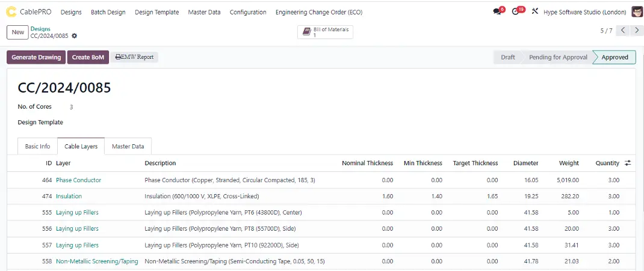Open Laying up Fillers link in row 556

(x=77, y=229)
